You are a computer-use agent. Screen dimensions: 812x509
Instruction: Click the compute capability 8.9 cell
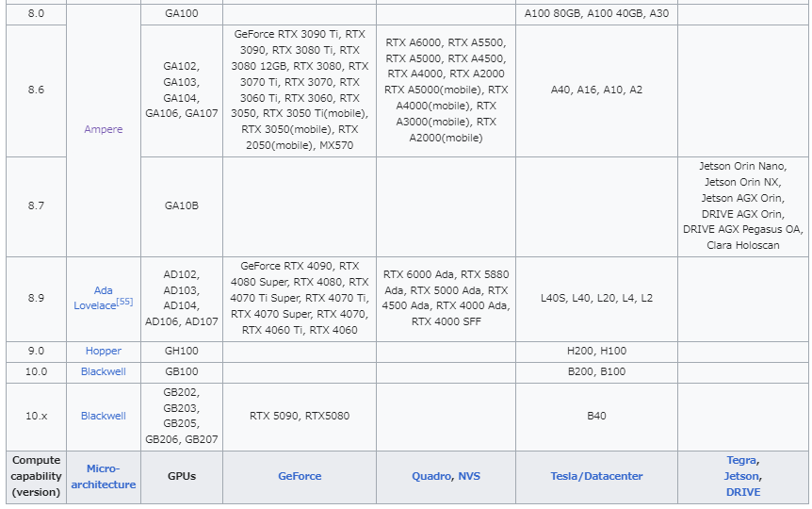pos(36,299)
